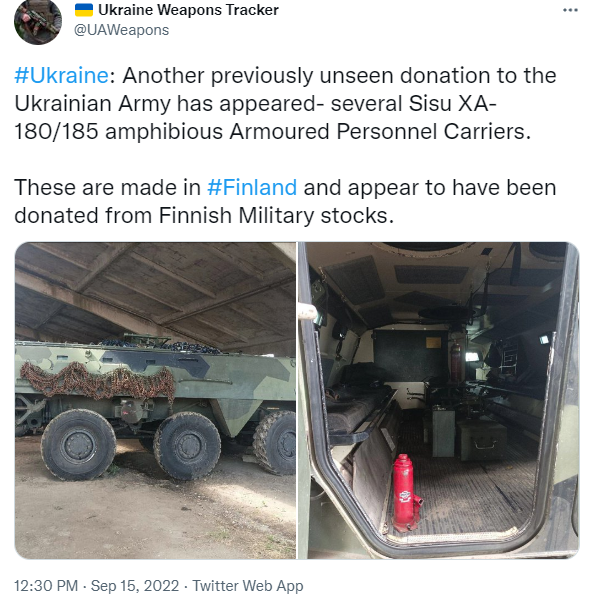Click the Twitter Web App source label
This screenshot has height=596, width=590.
pyautogui.click(x=248, y=586)
